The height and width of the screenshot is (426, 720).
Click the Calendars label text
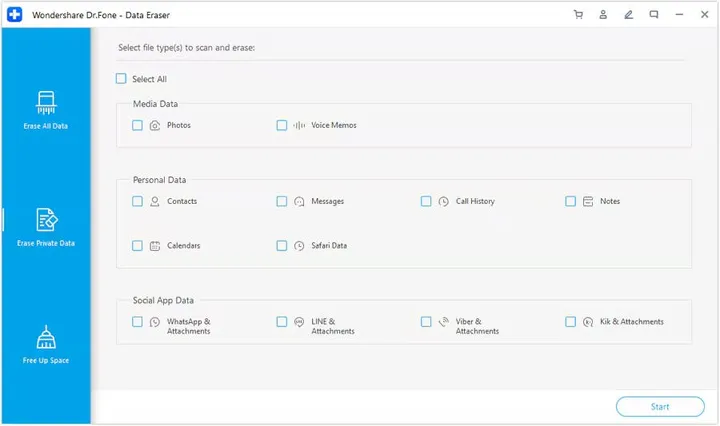(x=184, y=246)
